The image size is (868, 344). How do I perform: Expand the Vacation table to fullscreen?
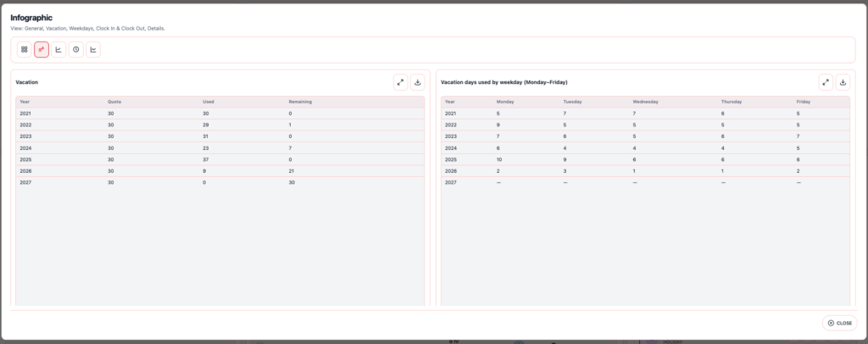click(x=401, y=82)
